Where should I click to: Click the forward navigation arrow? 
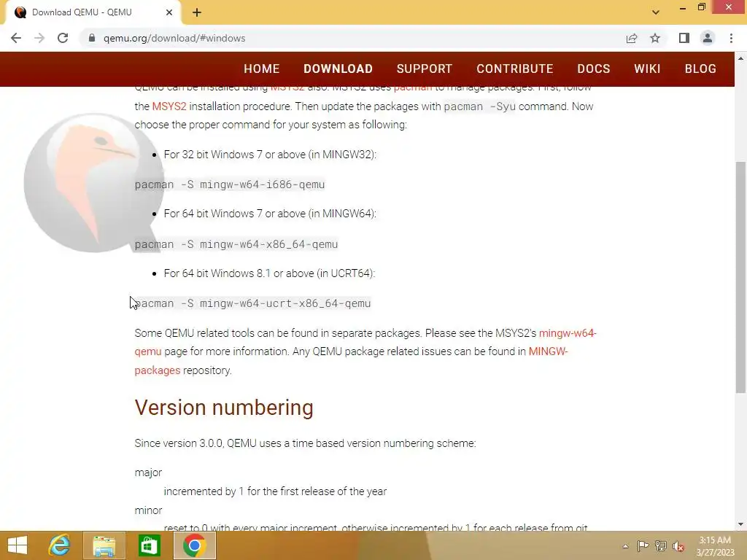click(39, 38)
